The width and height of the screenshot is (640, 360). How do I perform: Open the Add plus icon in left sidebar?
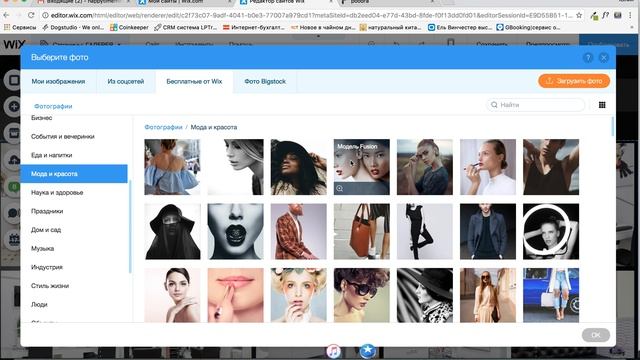[x=13, y=107]
